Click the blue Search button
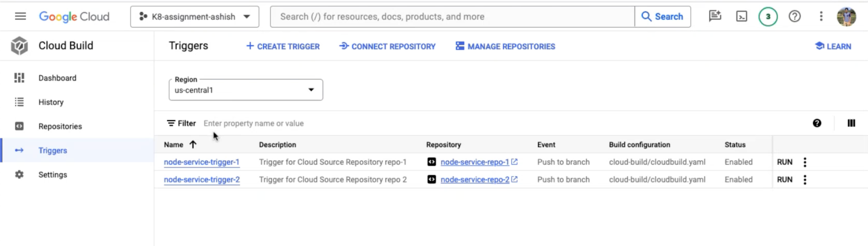The width and height of the screenshot is (868, 246). (x=663, y=17)
